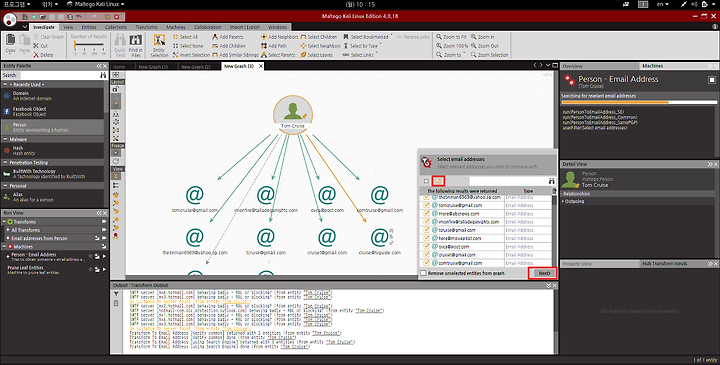This screenshot has width=720, height=365.
Task: Run the Prune Leaf Entities machine
Action: click(x=105, y=270)
